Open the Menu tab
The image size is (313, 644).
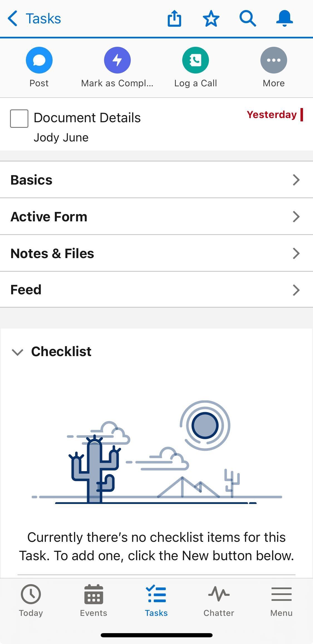[x=281, y=600]
